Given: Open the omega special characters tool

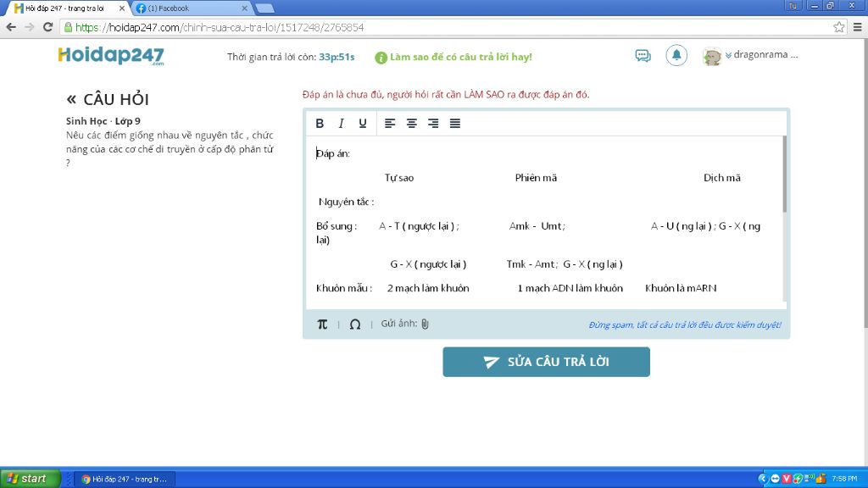Looking at the screenshot, I should pyautogui.click(x=355, y=324).
